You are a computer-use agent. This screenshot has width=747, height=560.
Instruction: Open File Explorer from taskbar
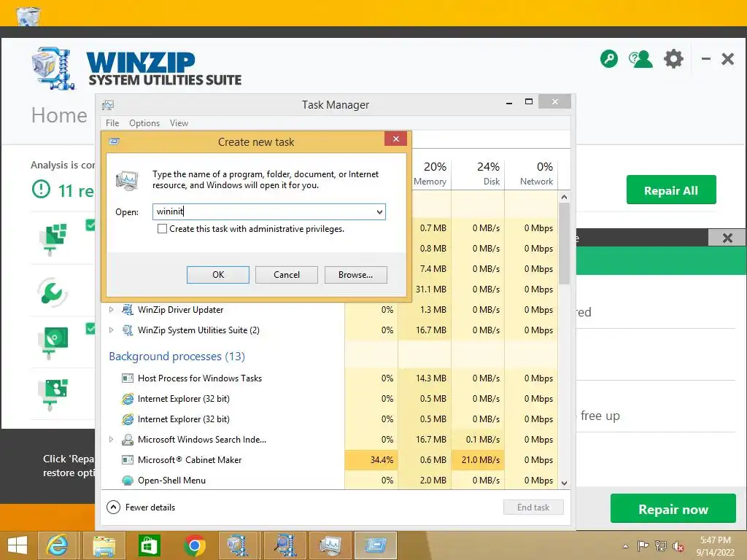[104, 545]
